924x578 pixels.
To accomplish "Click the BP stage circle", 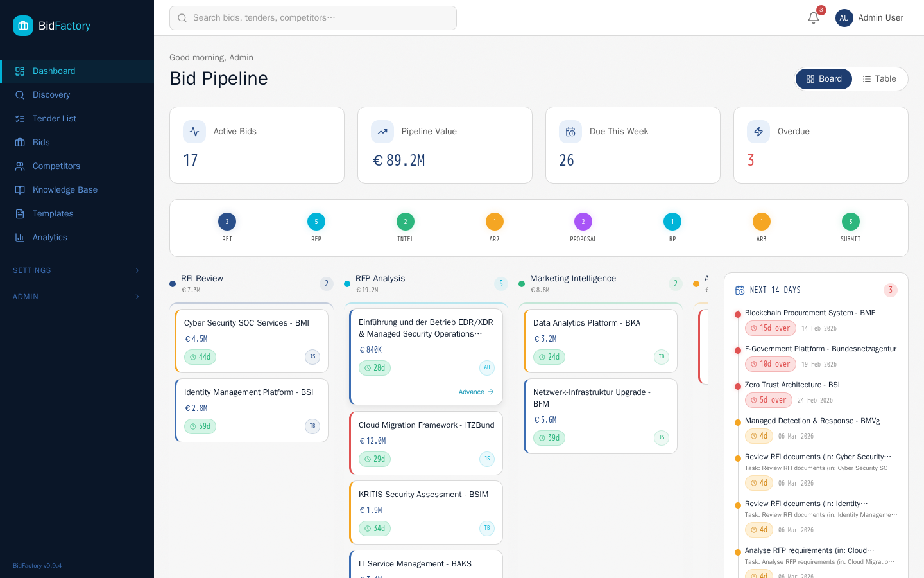I will coord(672,222).
